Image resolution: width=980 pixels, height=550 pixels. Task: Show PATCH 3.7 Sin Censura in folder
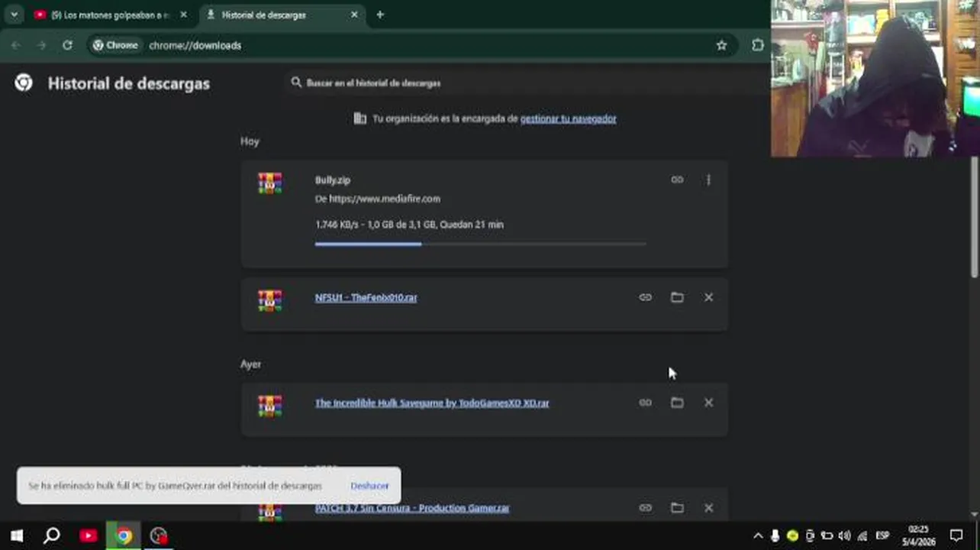point(677,507)
